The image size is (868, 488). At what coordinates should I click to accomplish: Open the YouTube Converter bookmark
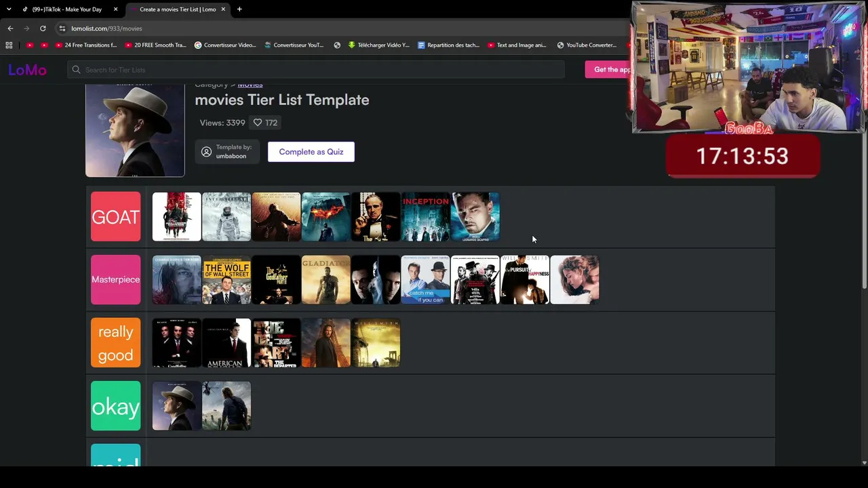tap(587, 45)
